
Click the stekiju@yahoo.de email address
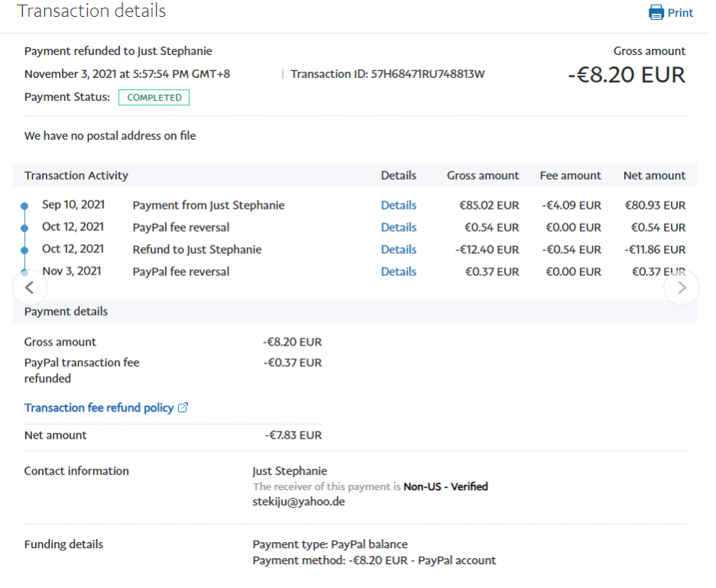click(299, 502)
